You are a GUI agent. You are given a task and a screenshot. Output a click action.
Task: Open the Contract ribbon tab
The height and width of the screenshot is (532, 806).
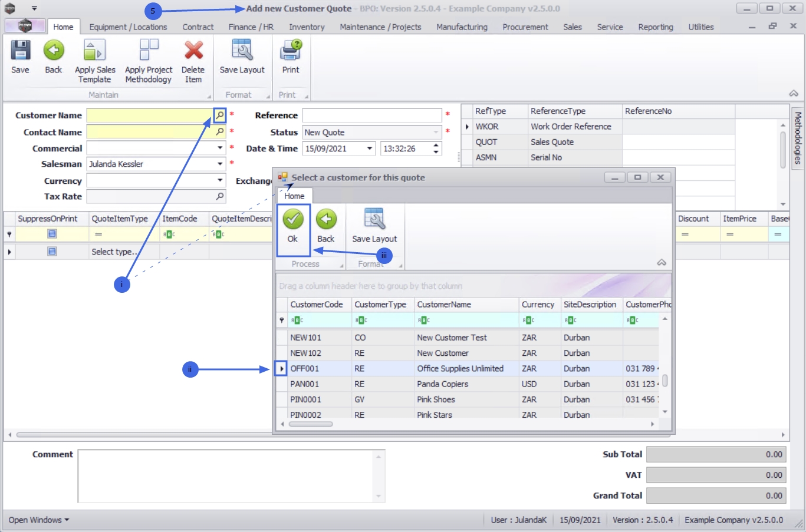click(x=198, y=27)
